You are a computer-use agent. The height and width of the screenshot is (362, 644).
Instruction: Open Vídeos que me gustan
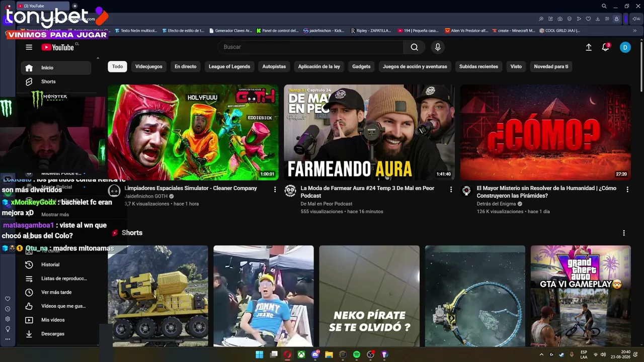coord(56,306)
